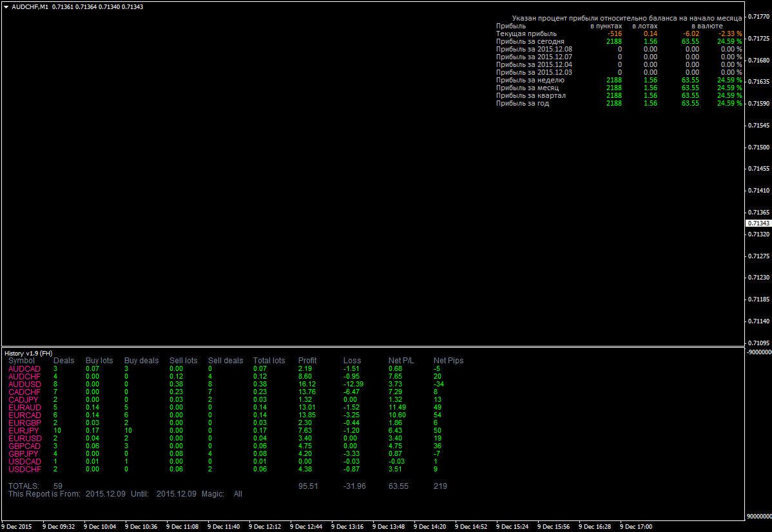Click the 'Прибыль за месяц' row label
Screen dimensions: 772x532
[x=527, y=88]
